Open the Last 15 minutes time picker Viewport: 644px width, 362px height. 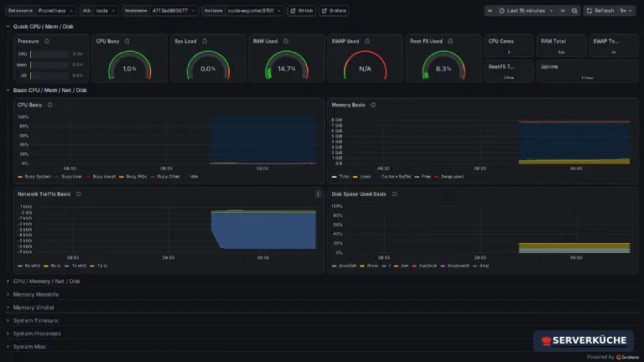(526, 11)
